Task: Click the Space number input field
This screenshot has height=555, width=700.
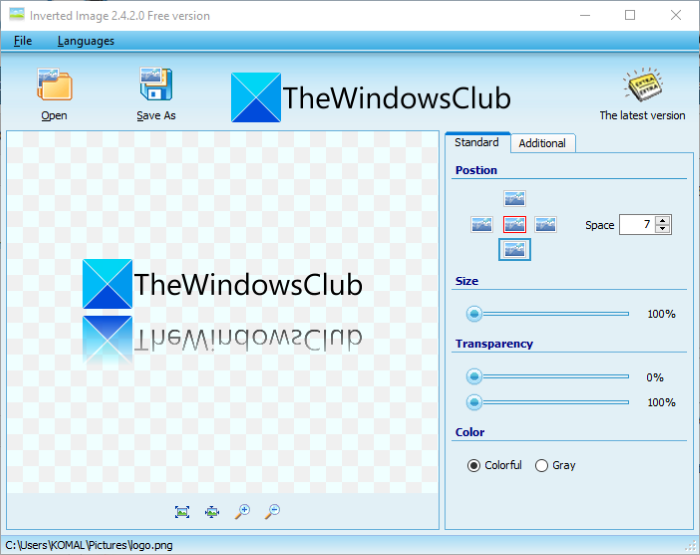Action: 638,225
